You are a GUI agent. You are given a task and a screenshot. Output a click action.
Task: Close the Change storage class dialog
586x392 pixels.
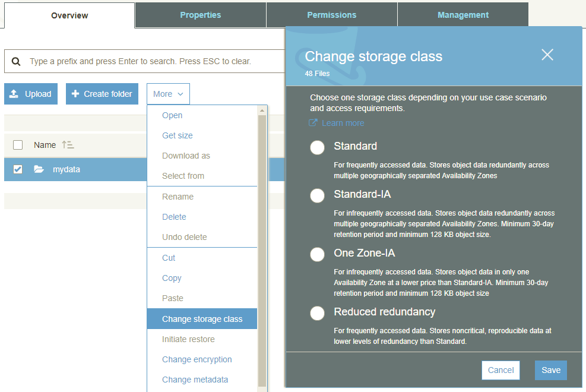547,55
